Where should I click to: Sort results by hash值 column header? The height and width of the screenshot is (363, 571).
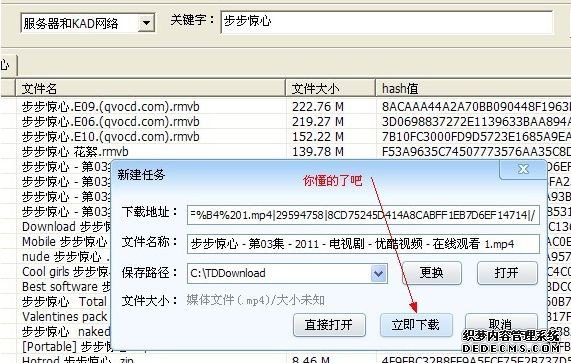coord(473,88)
